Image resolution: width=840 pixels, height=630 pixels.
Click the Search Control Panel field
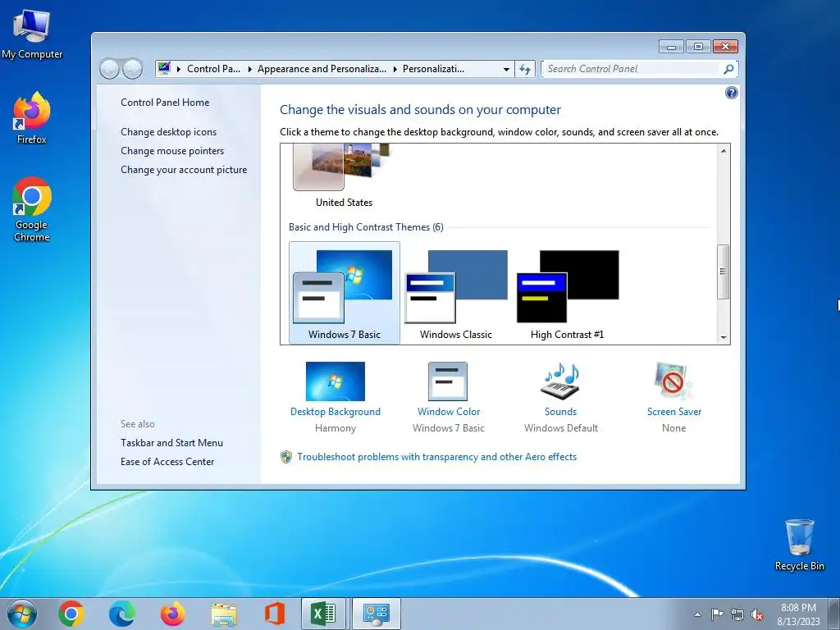tap(632, 69)
